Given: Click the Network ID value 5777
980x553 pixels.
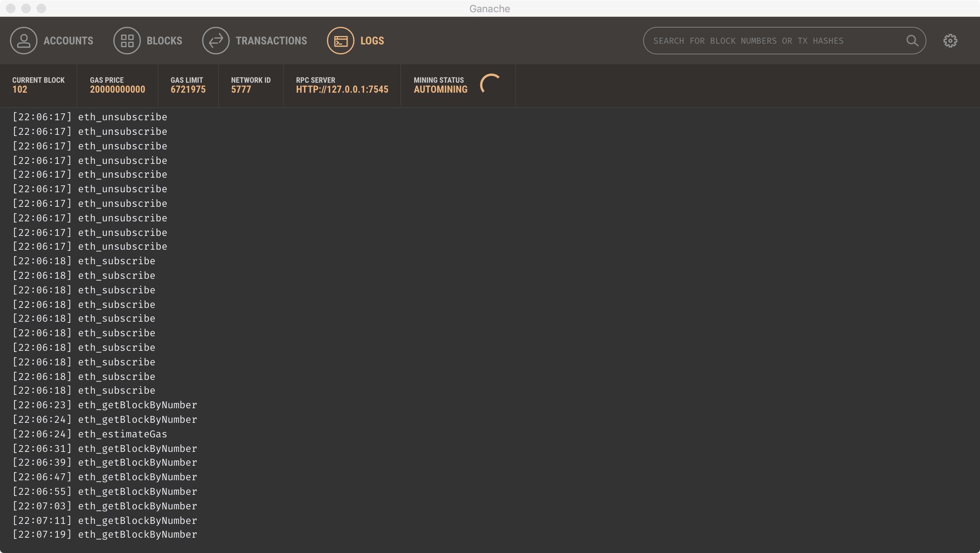Looking at the screenshot, I should coord(241,90).
